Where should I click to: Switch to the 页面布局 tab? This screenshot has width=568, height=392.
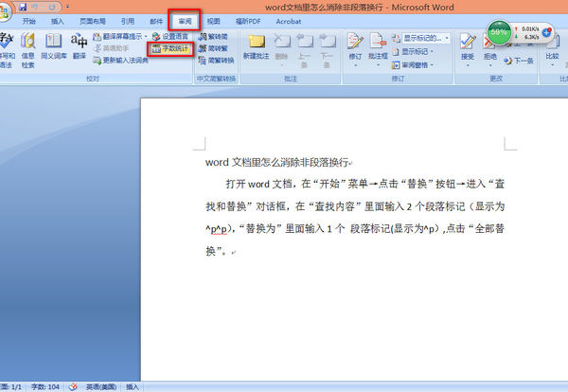pos(93,22)
